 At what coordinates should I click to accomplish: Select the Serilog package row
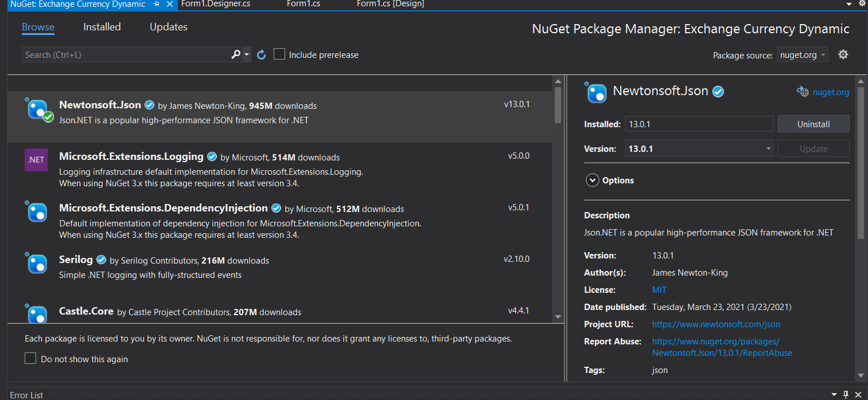279,272
